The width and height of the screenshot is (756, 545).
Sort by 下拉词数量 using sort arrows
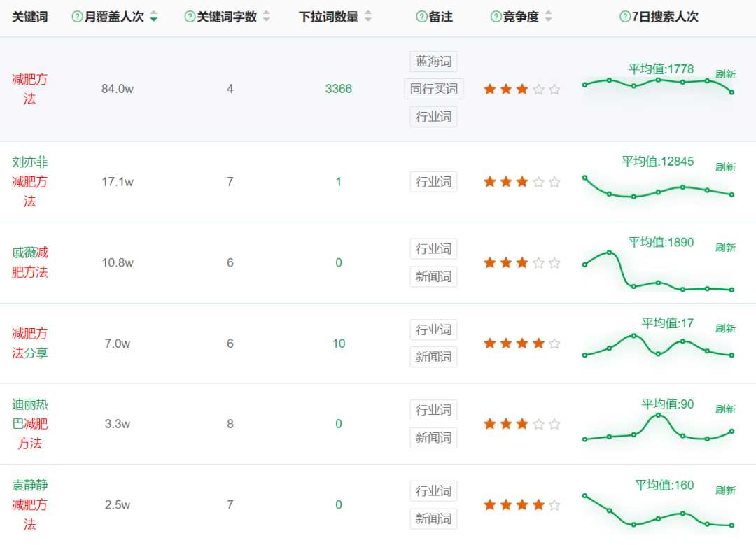tap(368, 17)
